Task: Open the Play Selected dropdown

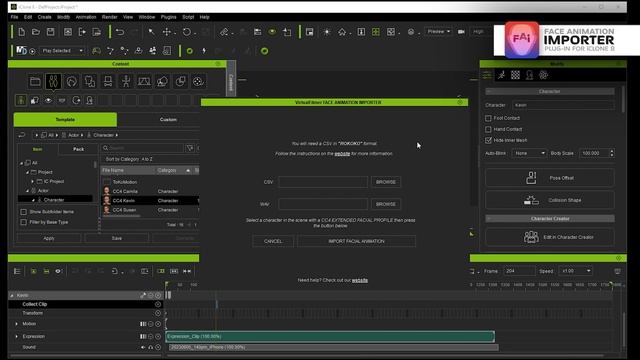Action: coord(62,51)
